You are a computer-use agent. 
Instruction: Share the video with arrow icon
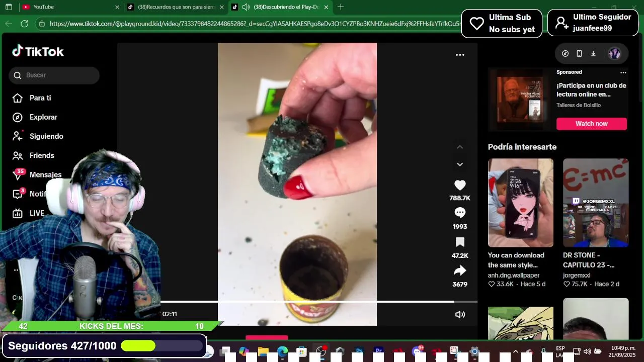pyautogui.click(x=460, y=271)
